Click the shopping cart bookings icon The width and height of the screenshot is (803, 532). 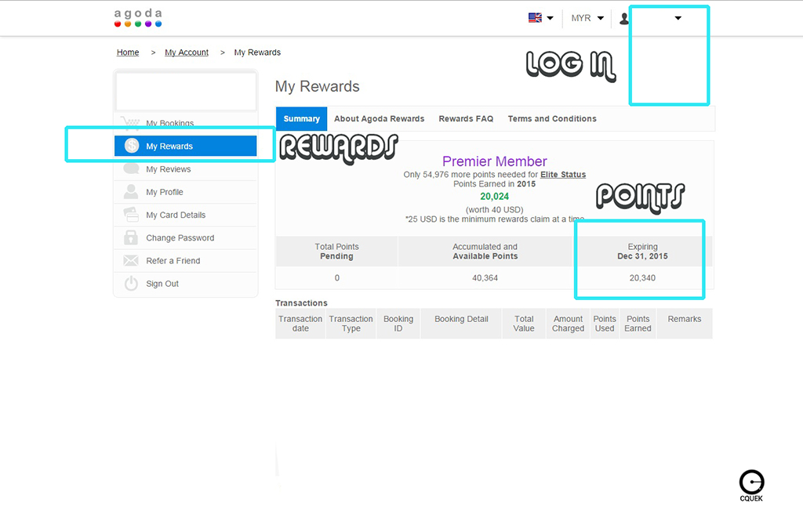[x=131, y=122]
